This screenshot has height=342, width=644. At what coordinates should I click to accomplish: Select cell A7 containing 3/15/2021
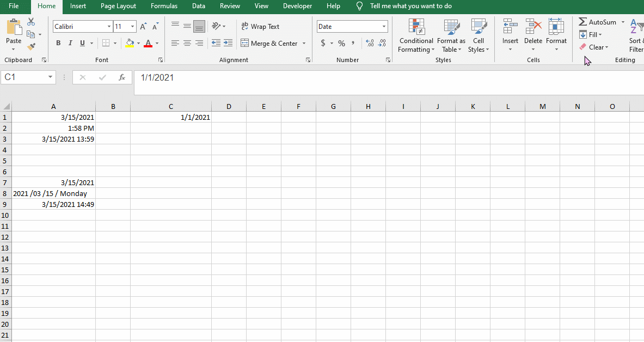tap(53, 182)
